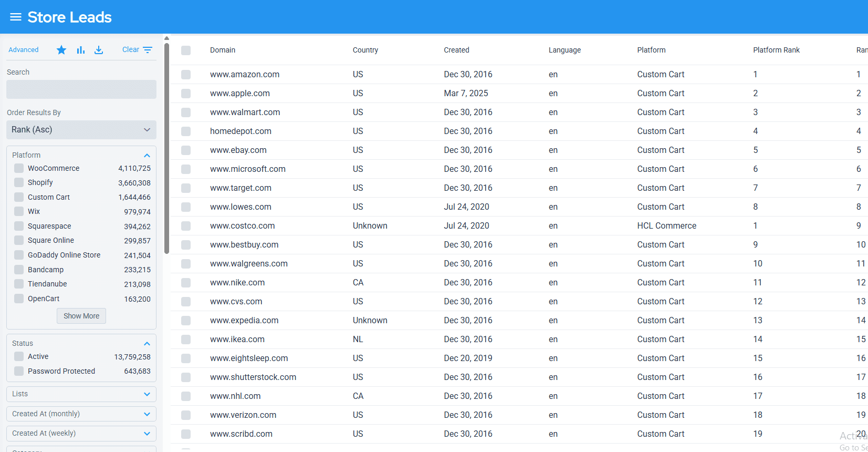
Task: Check the OpenCart platform filter
Action: point(19,299)
